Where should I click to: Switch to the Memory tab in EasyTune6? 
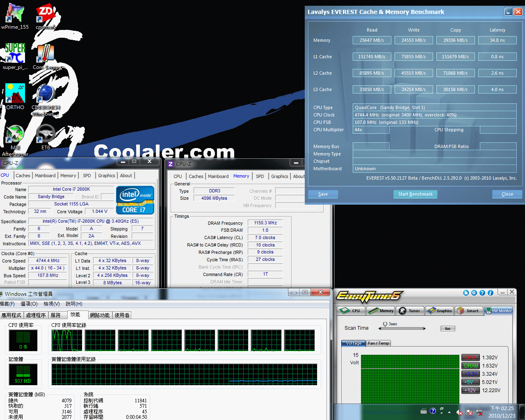381,310
